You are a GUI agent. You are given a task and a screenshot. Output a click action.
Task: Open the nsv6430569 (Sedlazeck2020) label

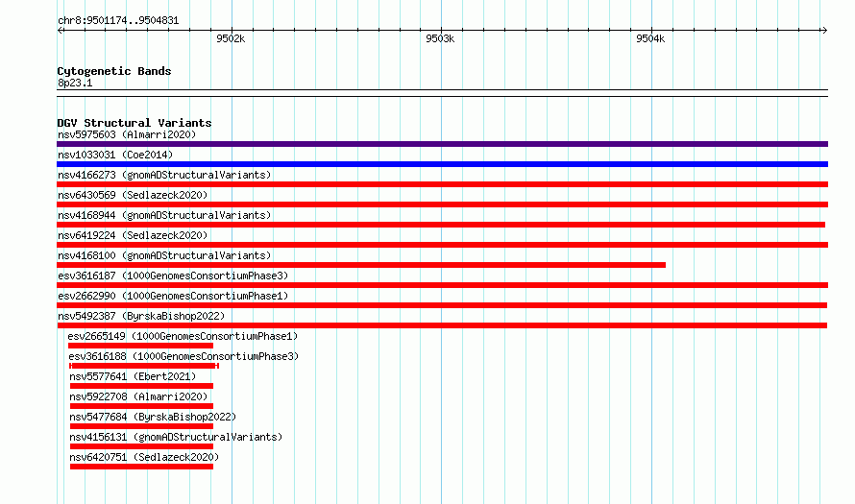(x=133, y=195)
